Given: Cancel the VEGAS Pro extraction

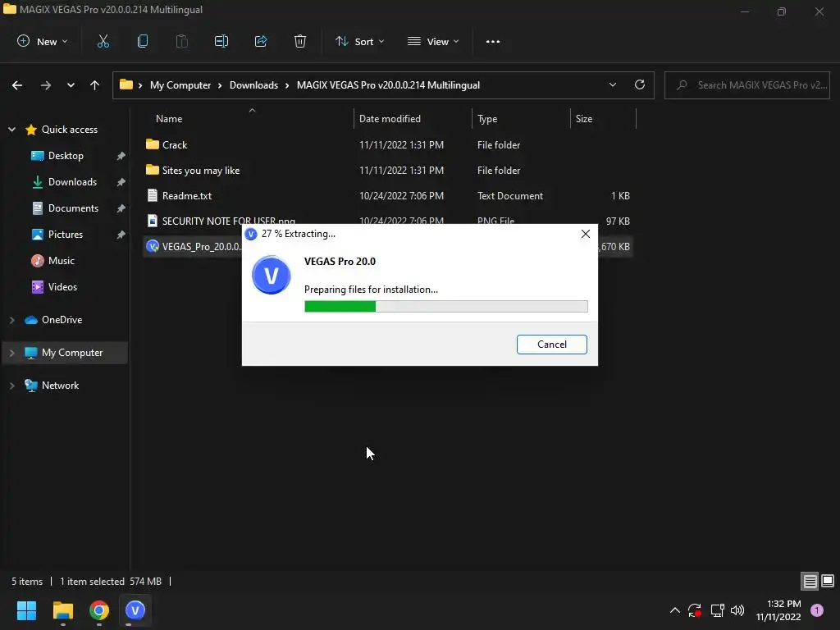Looking at the screenshot, I should [552, 344].
